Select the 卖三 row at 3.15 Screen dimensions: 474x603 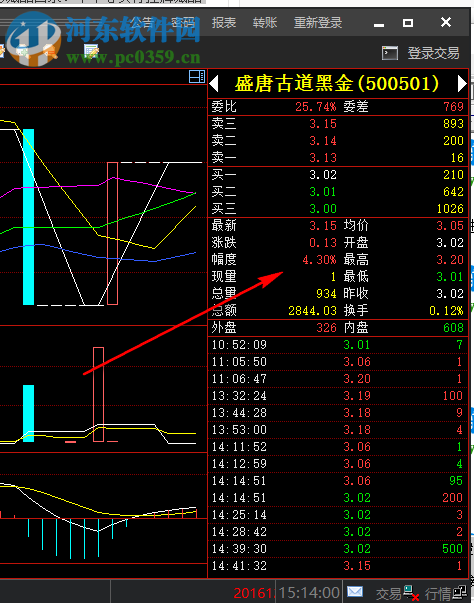pyautogui.click(x=338, y=123)
